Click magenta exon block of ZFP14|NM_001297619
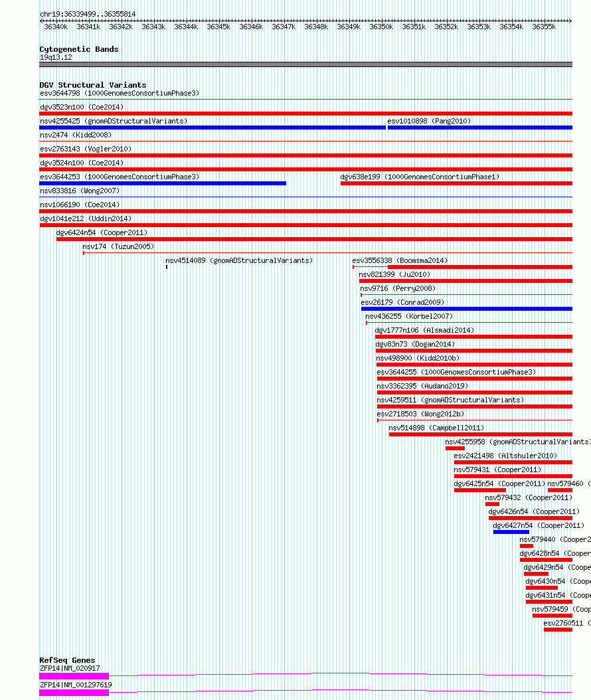Viewport: 591px width, 700px height. pyautogui.click(x=74, y=693)
